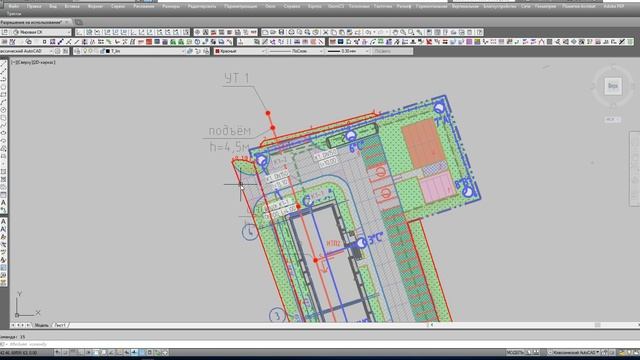Viewport: 640px width, 360px height.
Task: Click the Undo arrow icon
Action: pyautogui.click(x=368, y=32)
